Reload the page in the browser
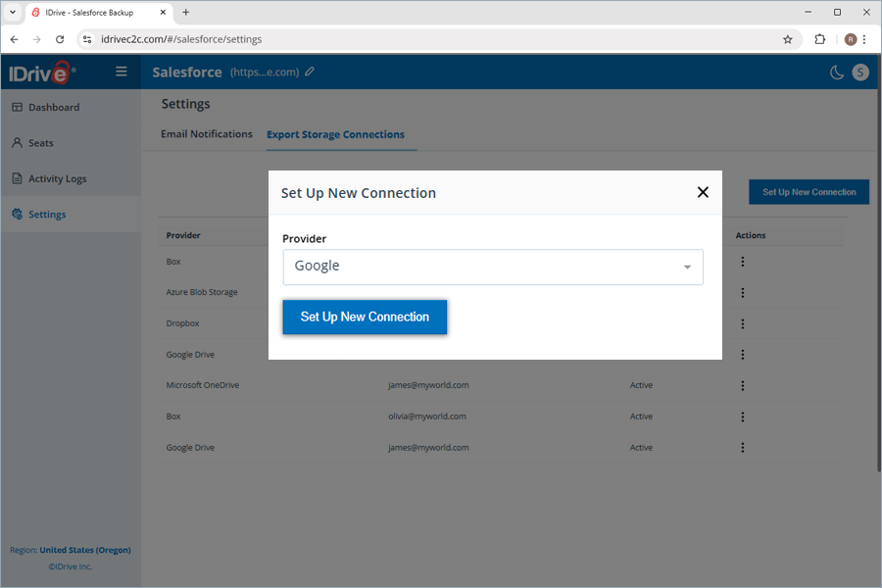Image resolution: width=882 pixels, height=588 pixels. point(60,39)
